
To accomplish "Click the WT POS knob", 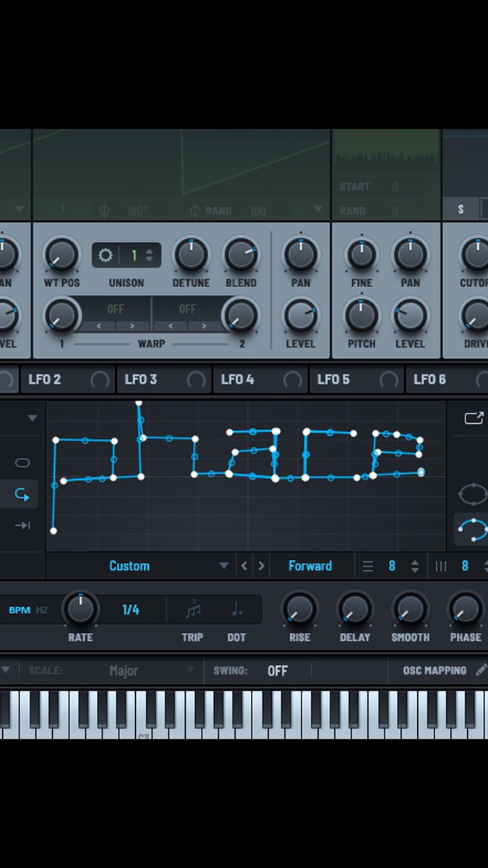I will click(x=61, y=254).
